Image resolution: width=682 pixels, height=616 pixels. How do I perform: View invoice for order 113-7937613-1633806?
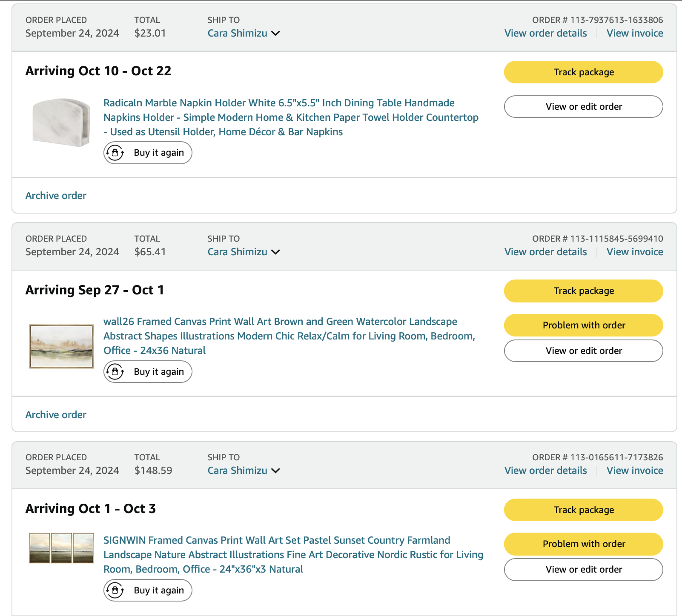point(634,34)
